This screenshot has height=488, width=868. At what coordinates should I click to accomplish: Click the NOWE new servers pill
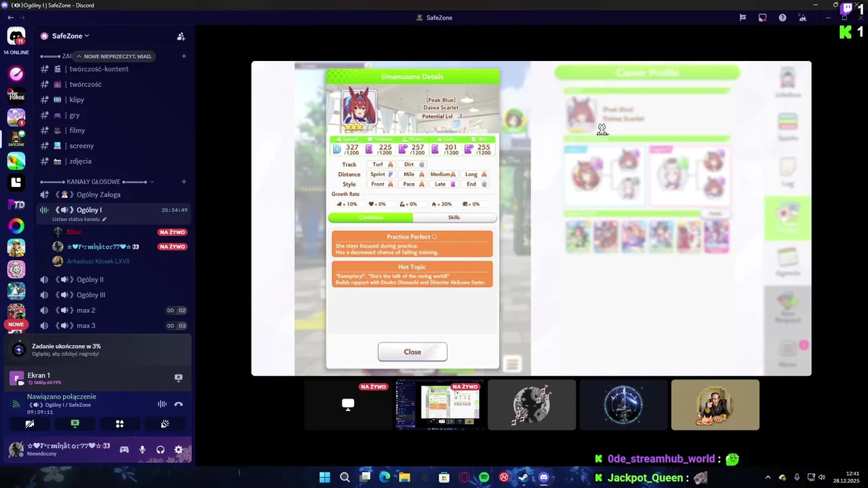(16, 325)
